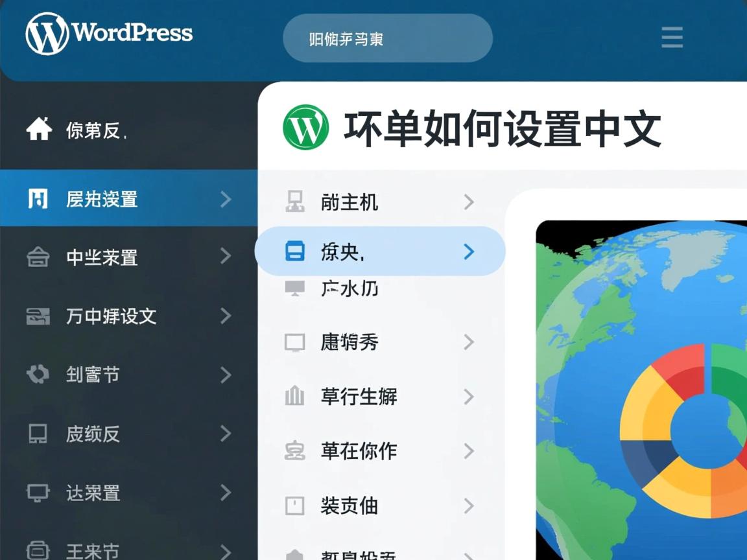Image resolution: width=747 pixels, height=560 pixels.
Task: Select the gear icon beside 刣窨节
Action: coord(39,375)
